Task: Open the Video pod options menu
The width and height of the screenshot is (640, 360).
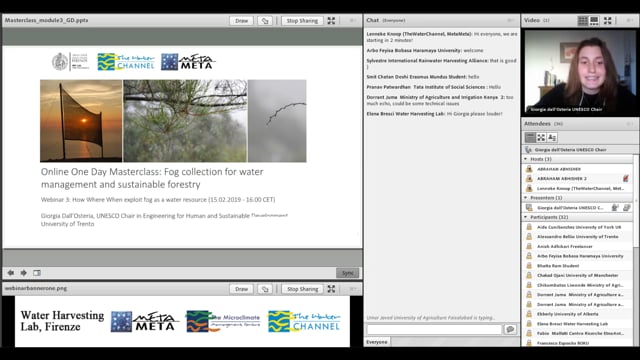Action: click(630, 20)
